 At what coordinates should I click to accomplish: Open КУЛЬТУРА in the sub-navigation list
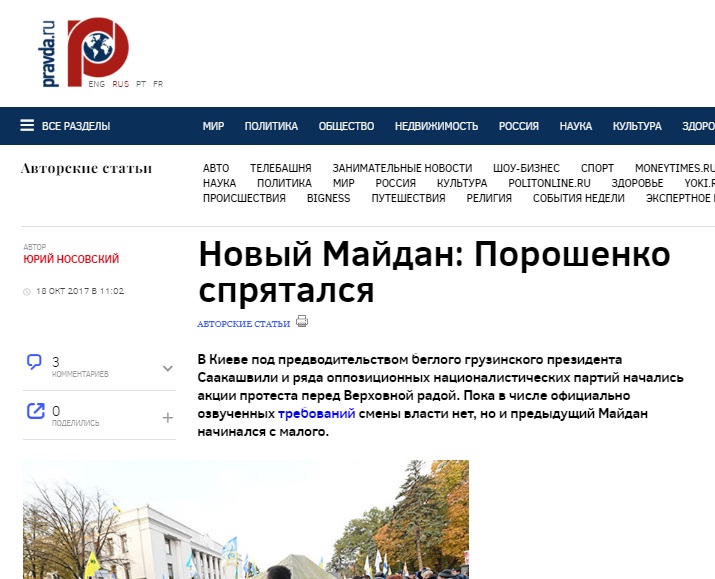pyautogui.click(x=462, y=183)
